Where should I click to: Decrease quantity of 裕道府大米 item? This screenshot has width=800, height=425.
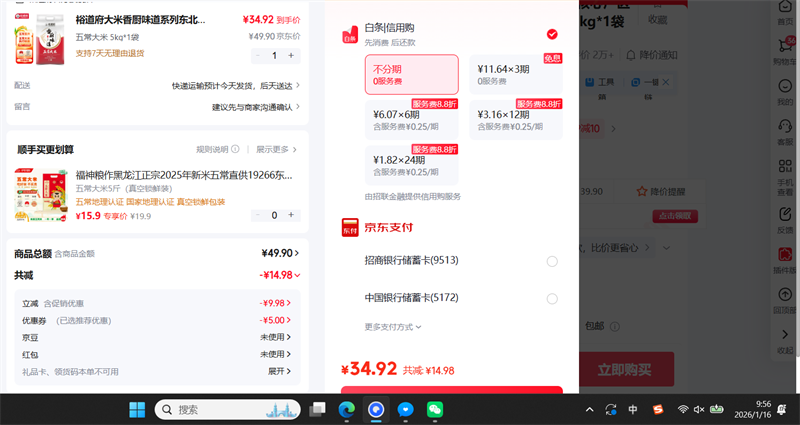click(x=258, y=56)
